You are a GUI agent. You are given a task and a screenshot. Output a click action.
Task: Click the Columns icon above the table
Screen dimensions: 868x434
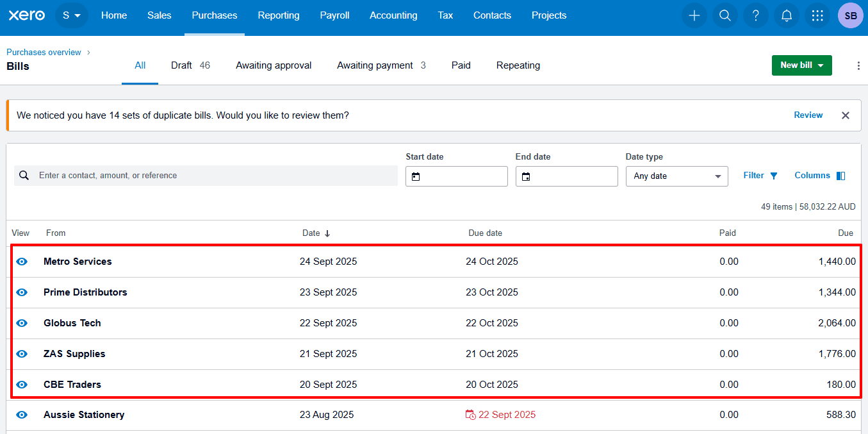(840, 175)
